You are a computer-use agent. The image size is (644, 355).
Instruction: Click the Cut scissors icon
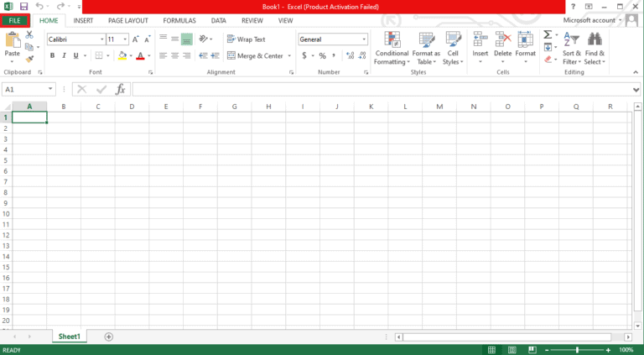click(x=30, y=35)
